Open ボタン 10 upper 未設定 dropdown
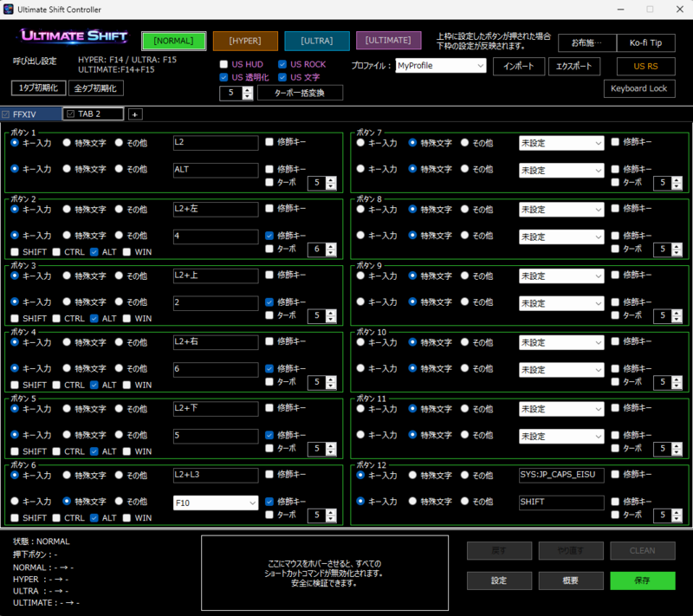This screenshot has width=693, height=616. 561,342
